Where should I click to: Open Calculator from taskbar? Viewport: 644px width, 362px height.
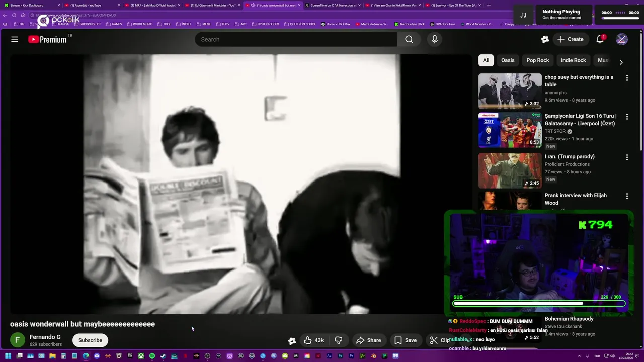click(x=63, y=356)
